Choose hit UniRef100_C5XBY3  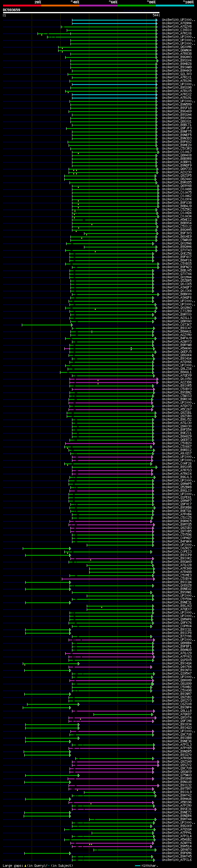point(177,389)
